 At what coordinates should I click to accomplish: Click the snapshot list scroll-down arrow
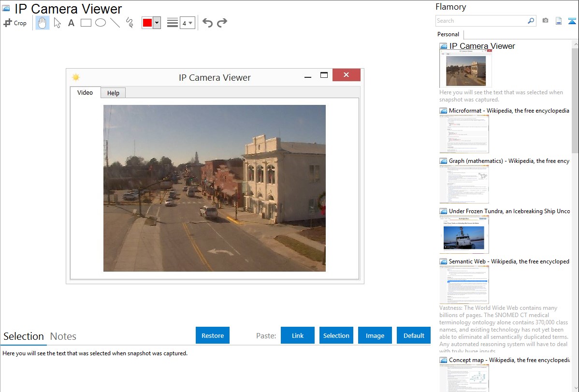575,388
